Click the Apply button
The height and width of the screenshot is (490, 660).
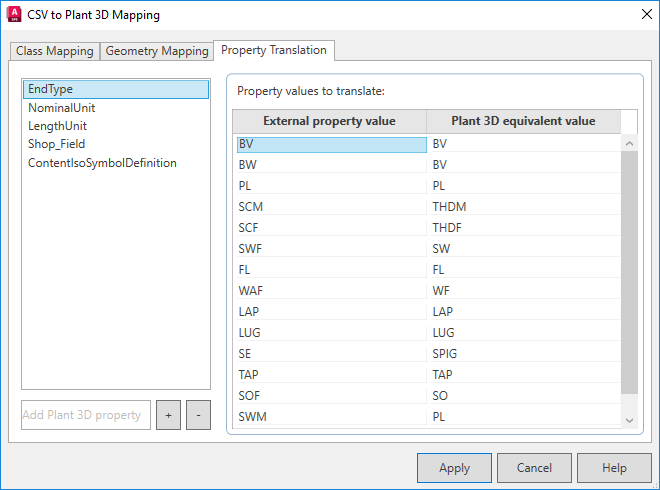coord(454,468)
